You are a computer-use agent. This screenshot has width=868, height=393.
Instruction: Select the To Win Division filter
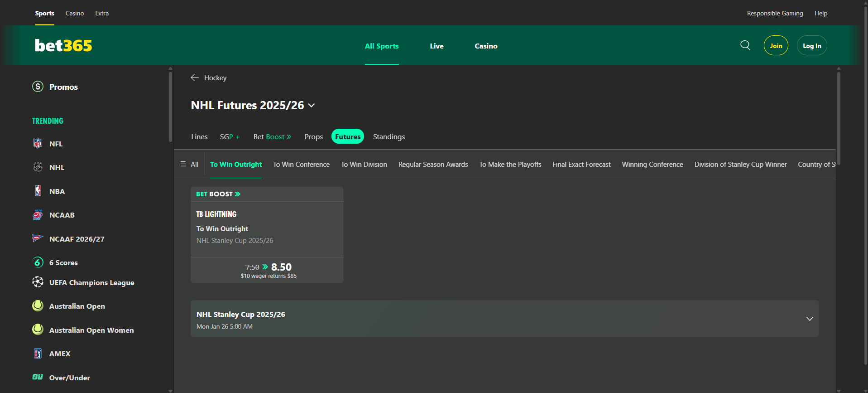tap(364, 165)
